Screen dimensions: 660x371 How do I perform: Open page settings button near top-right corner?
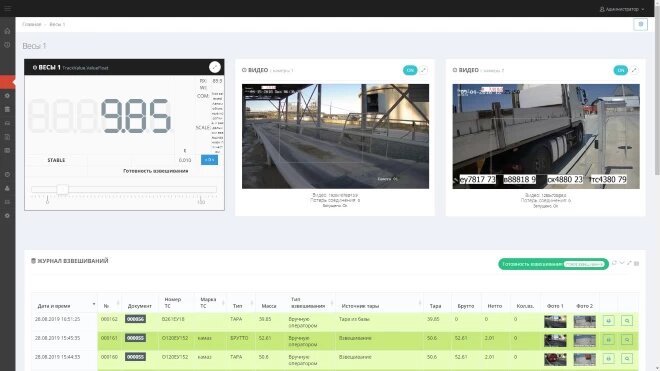[640, 24]
